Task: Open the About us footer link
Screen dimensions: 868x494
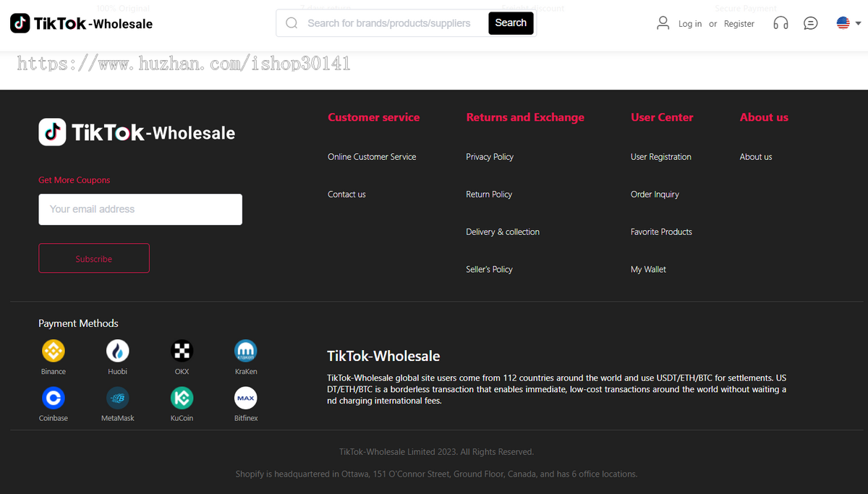Action: pos(756,157)
